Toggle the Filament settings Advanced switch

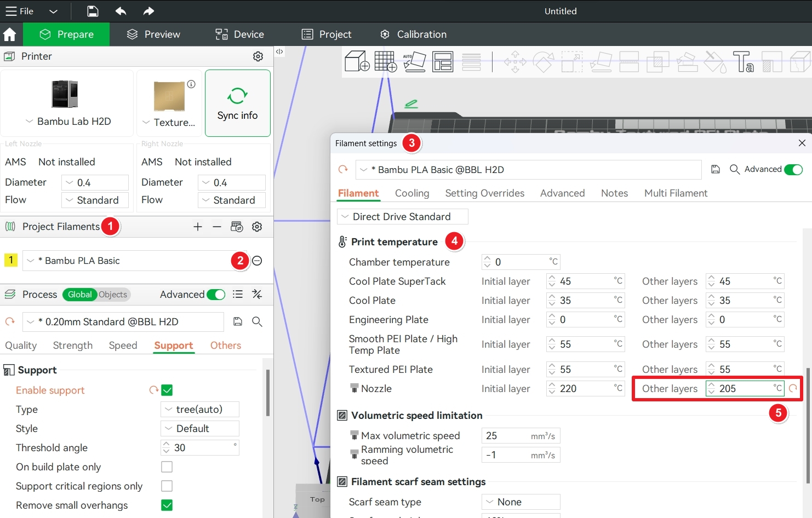click(793, 169)
